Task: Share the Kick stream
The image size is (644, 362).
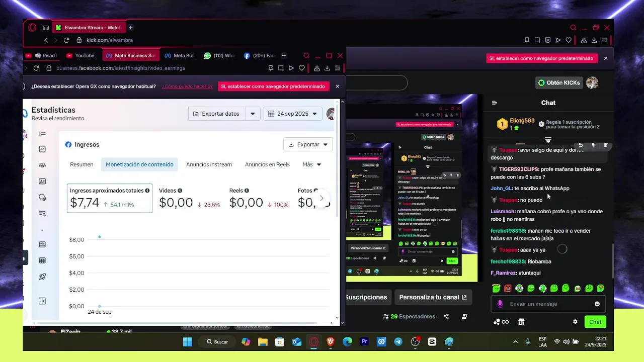Action: click(446, 316)
